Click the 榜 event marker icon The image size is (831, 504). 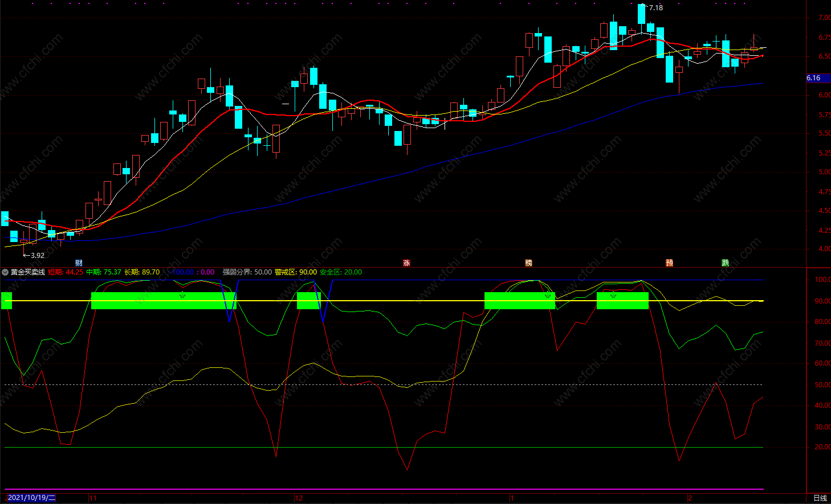528,263
